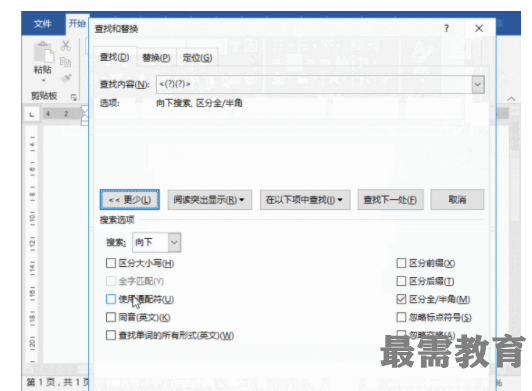Screen dimensions: 532x391
Task: Click the horizontal ruler indent marker
Action: point(84,116)
